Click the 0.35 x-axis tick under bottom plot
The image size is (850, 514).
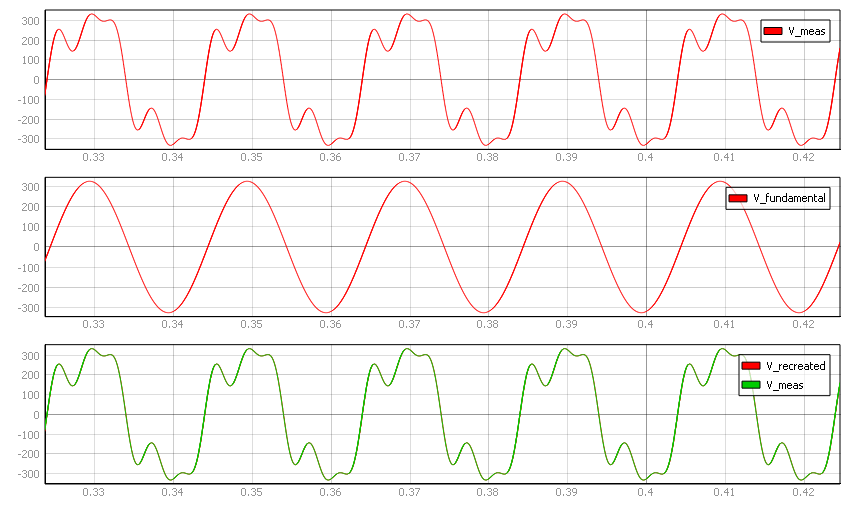[x=251, y=492]
